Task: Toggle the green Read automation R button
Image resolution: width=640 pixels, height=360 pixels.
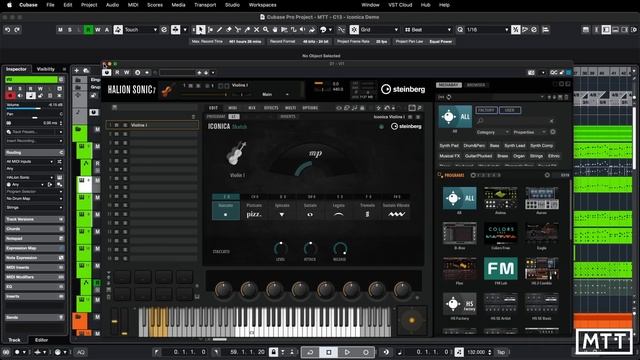Action: (88, 30)
